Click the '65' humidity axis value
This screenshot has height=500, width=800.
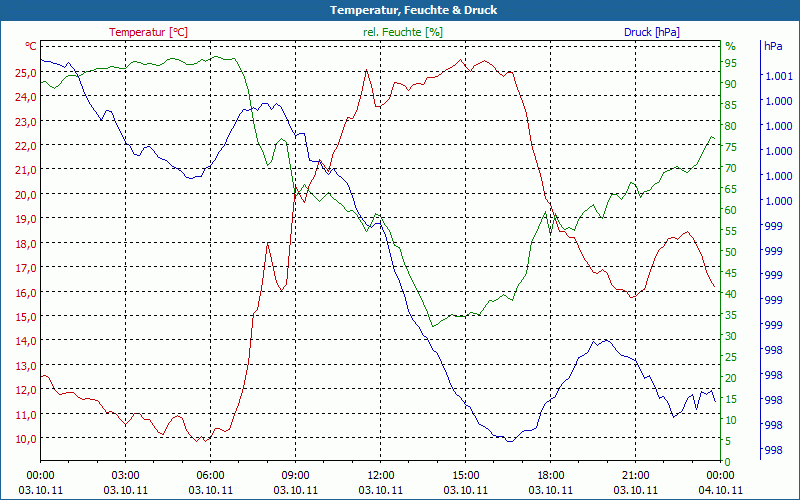click(x=731, y=189)
